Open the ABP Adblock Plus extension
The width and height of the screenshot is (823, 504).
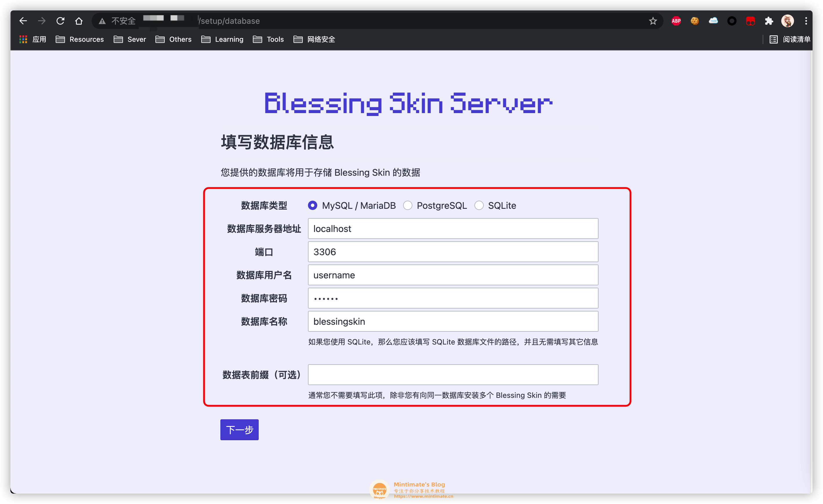coord(676,21)
